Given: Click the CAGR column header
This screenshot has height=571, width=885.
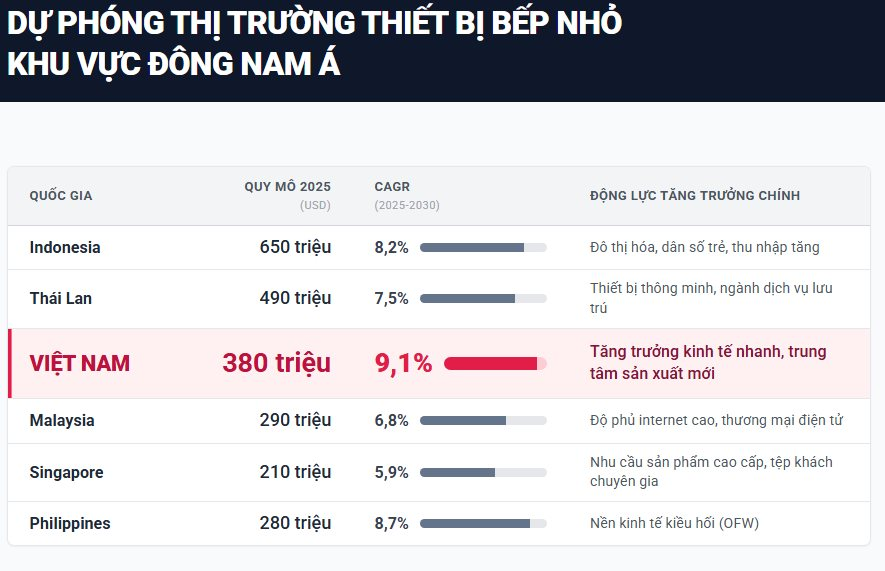Looking at the screenshot, I should 392,187.
